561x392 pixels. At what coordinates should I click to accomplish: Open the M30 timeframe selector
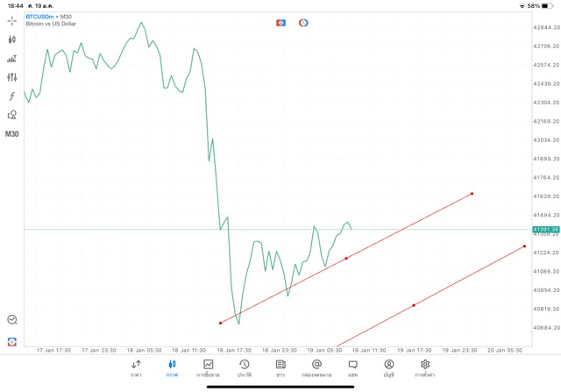coord(12,134)
